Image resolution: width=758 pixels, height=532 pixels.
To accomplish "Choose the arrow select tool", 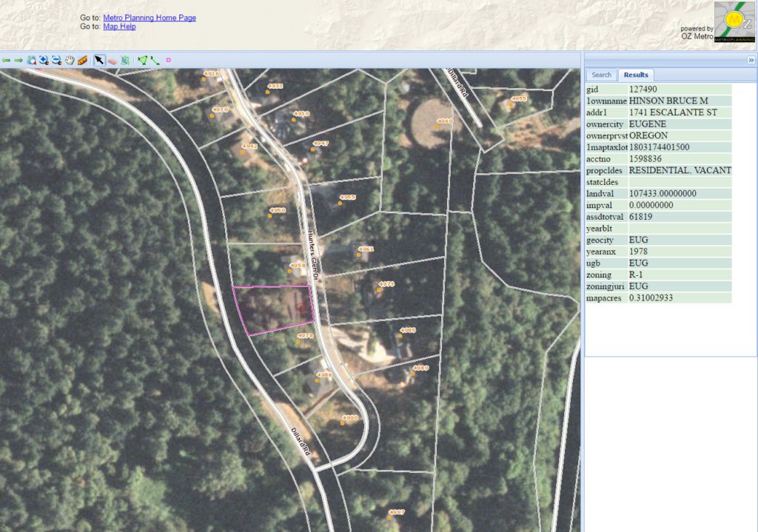I will [x=99, y=60].
